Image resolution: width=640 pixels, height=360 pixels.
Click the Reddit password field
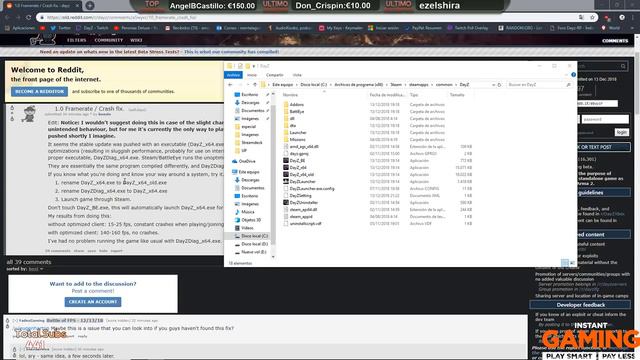tap(605, 119)
